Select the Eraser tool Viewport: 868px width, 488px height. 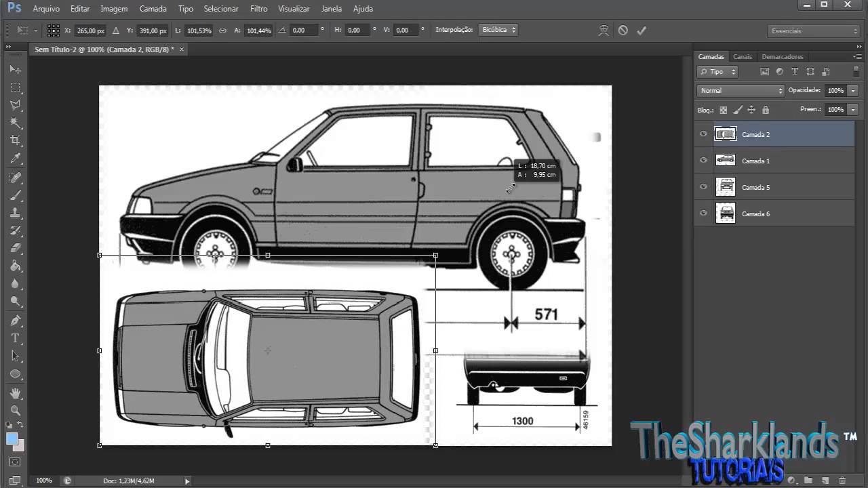coord(15,248)
